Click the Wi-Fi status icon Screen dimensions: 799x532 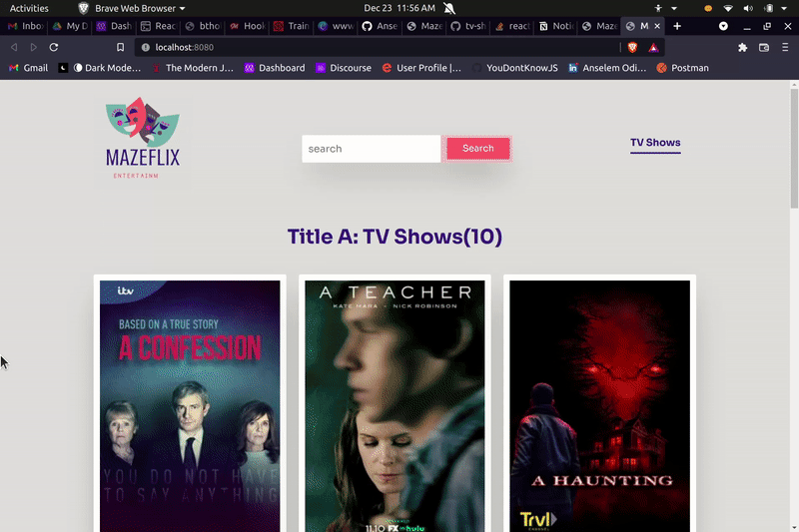(728, 8)
